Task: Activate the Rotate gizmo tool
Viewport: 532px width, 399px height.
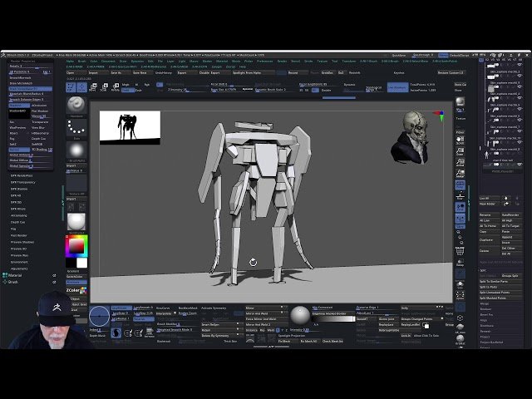Action: coord(116,87)
